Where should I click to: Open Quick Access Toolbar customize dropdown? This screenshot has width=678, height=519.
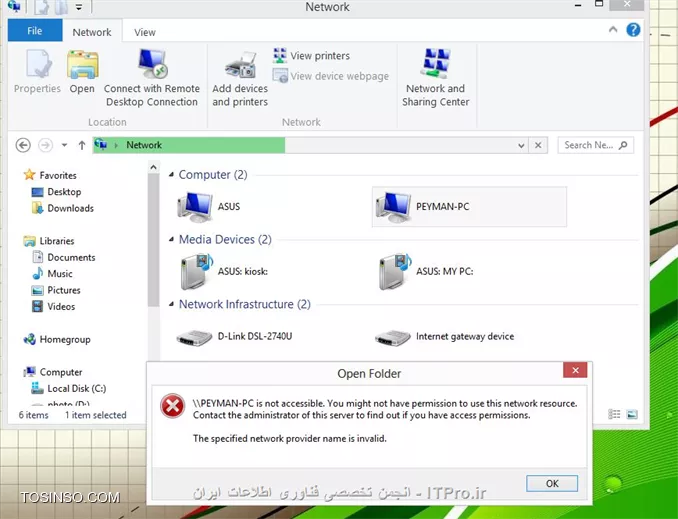[x=79, y=6]
